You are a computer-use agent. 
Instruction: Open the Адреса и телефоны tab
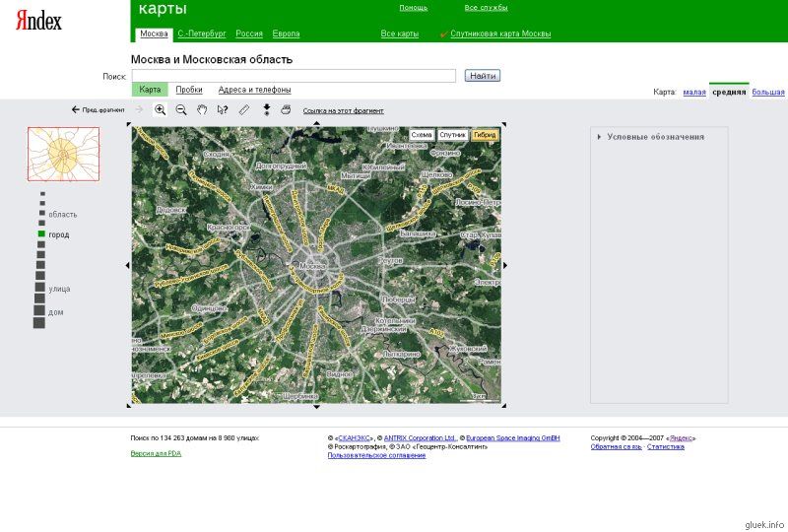coord(247,90)
